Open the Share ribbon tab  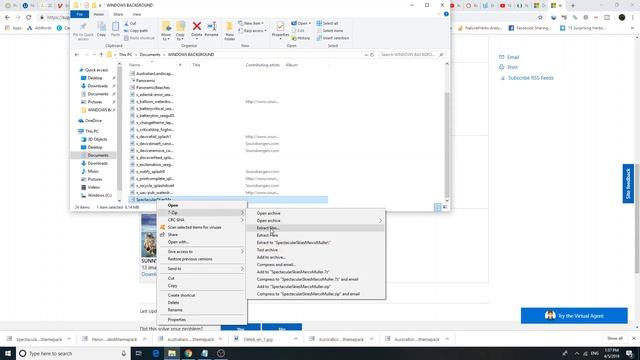pos(118,14)
